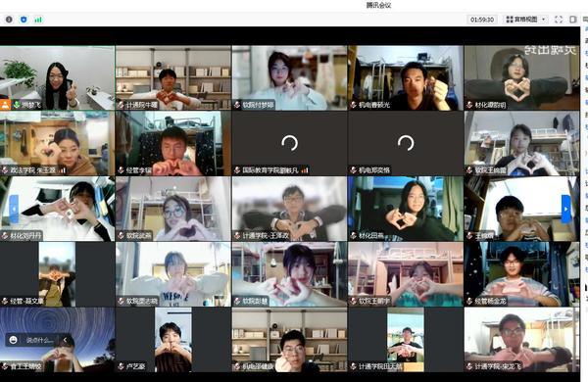588x382 pixels.
Task: Select the 机电 participant tile in top row
Action: [x=406, y=77]
